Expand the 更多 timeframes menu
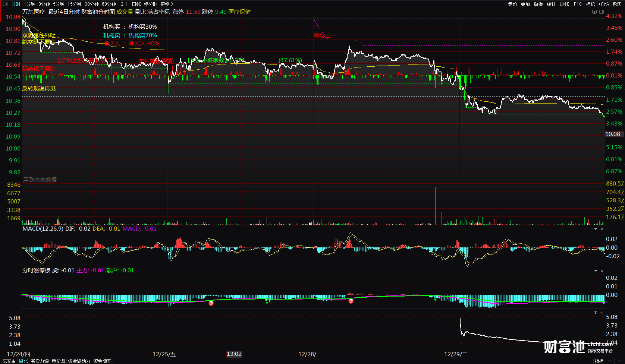 [x=167, y=4]
